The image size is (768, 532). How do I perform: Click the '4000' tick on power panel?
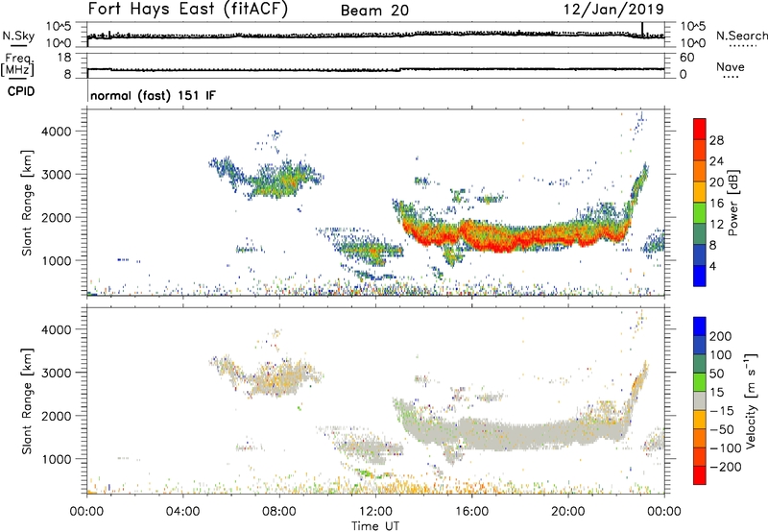coord(57,132)
